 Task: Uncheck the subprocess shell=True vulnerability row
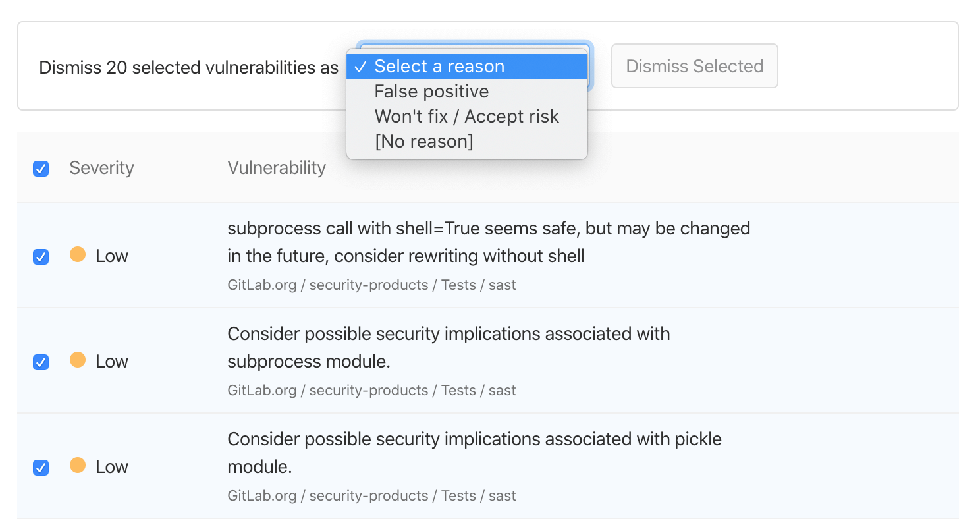coord(41,257)
